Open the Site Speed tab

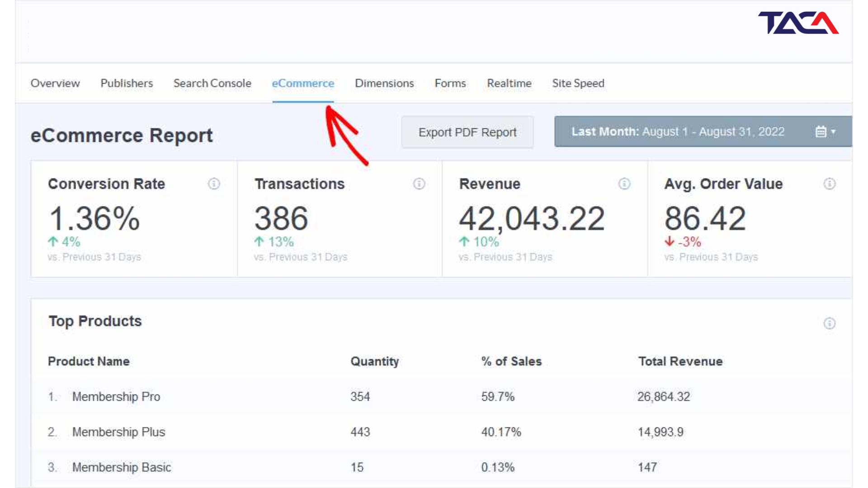[578, 84]
